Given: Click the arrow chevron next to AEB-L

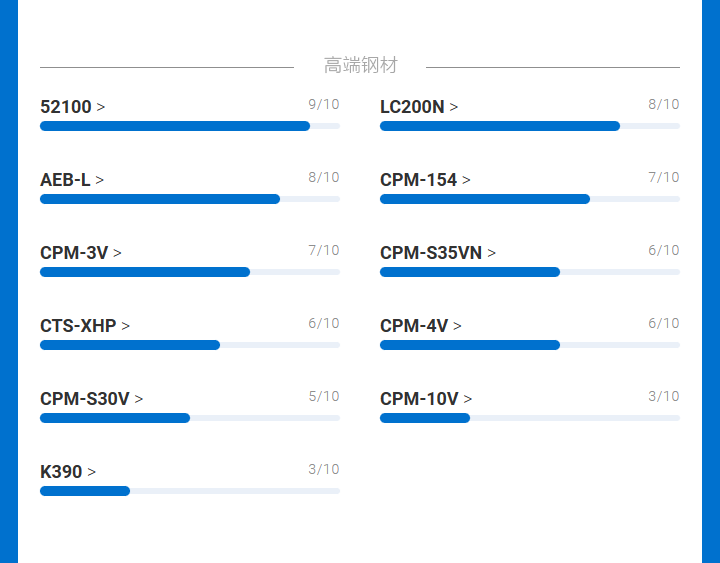Looking at the screenshot, I should pos(100,181).
